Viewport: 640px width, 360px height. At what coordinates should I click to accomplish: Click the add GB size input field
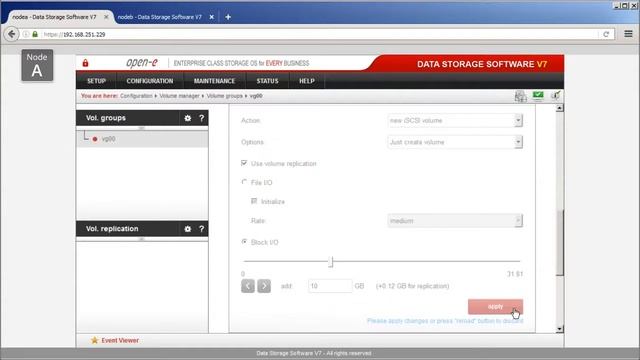[330, 286]
